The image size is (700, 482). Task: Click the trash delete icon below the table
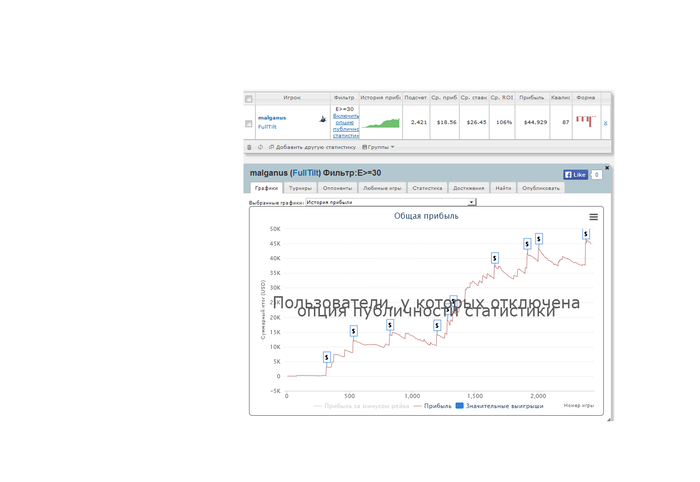249,147
